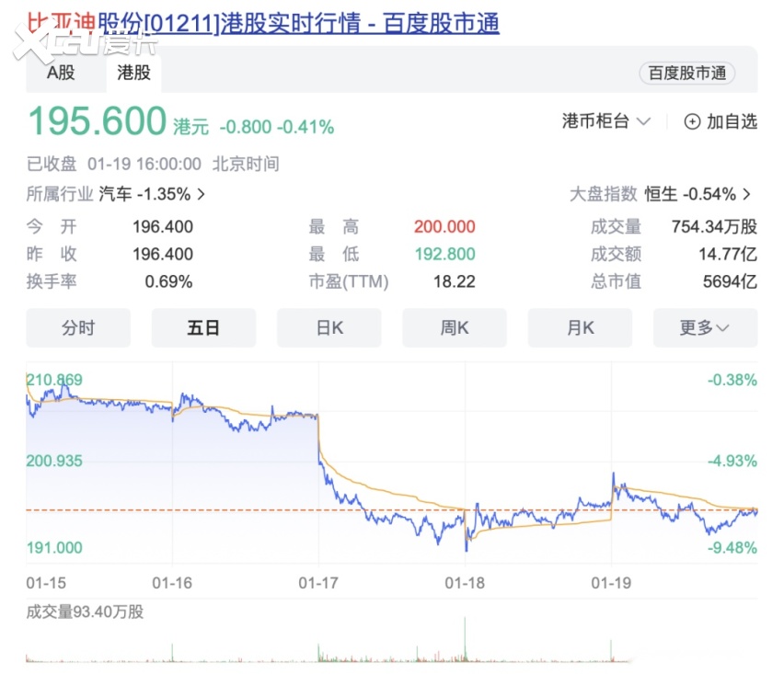
Task: Show the 分时 intraday chart
Action: click(x=78, y=328)
